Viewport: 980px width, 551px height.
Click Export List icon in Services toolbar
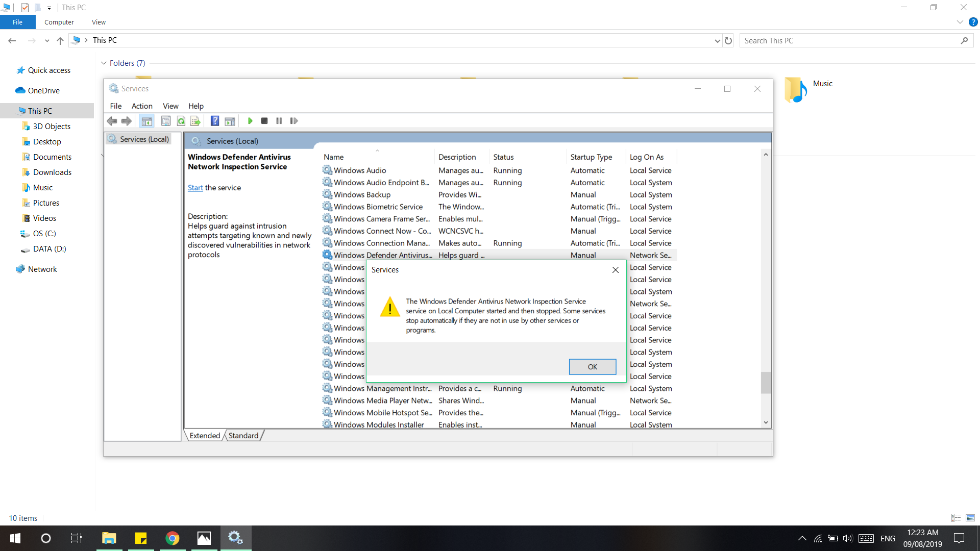point(195,121)
